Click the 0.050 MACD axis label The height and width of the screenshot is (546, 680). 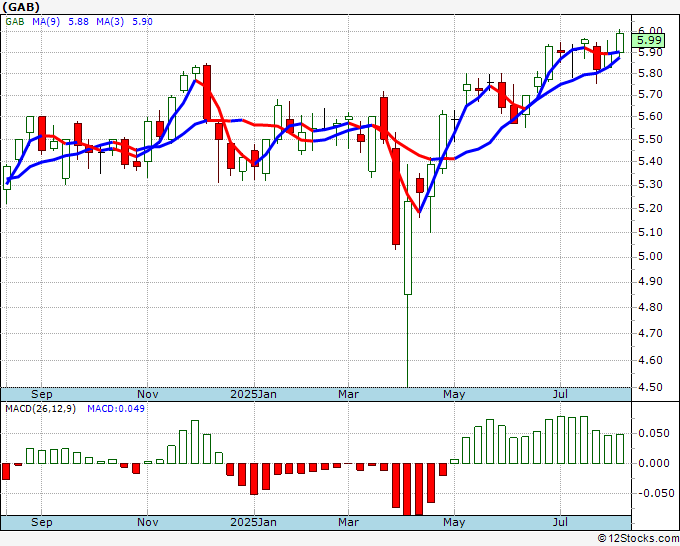[654, 433]
